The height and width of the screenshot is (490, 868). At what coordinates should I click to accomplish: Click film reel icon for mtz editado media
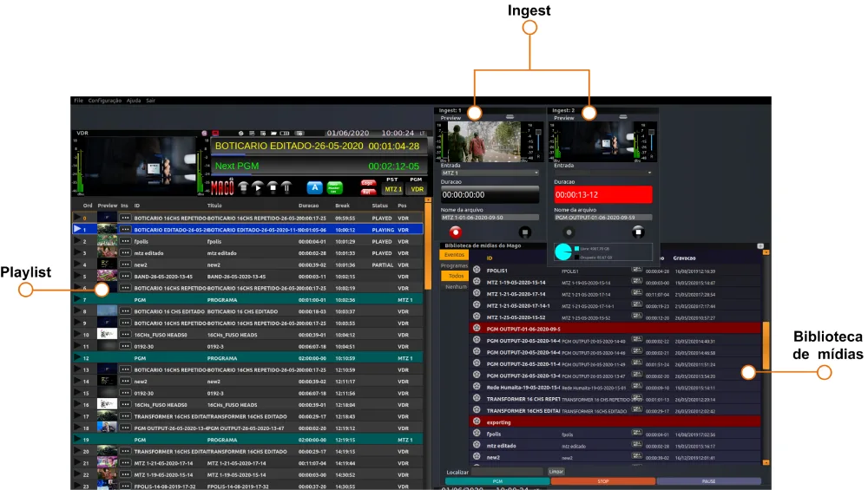pos(477,445)
